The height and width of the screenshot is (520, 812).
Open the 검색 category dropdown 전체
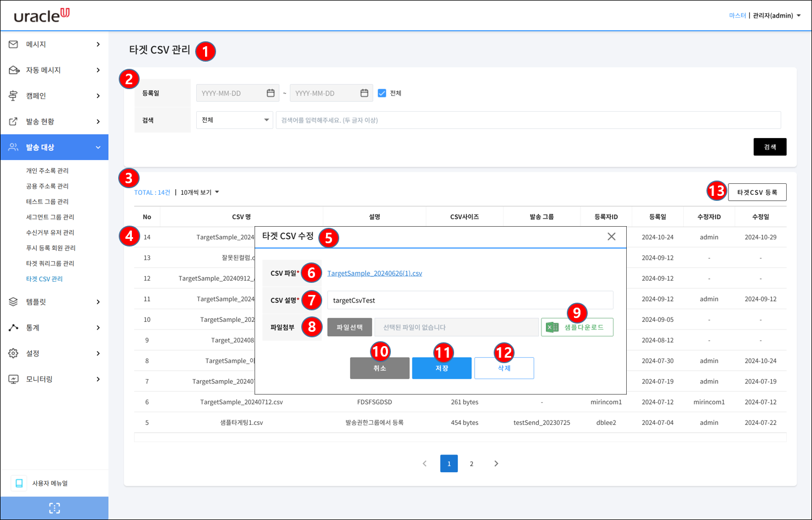tap(235, 120)
